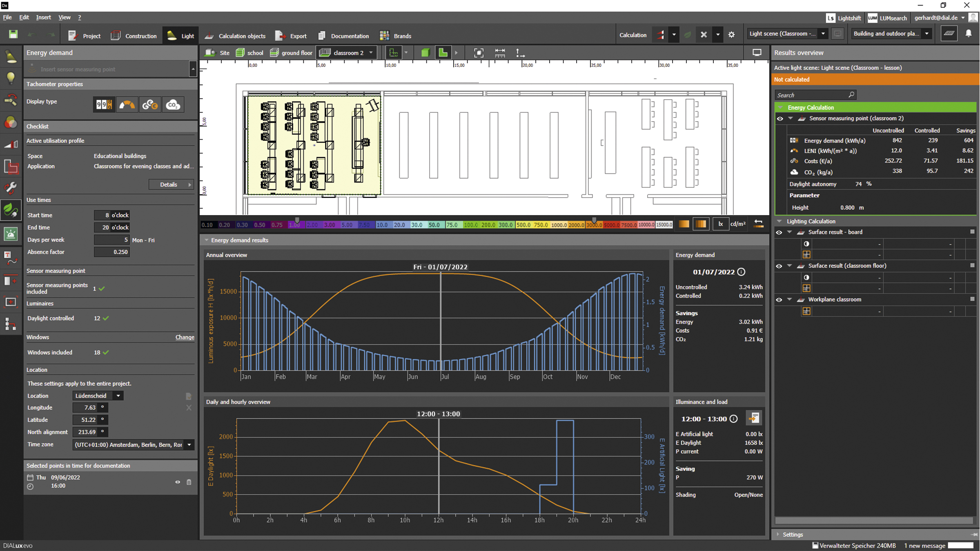Click the Change link for Windows
This screenshot has width=980, height=551.
tap(185, 337)
